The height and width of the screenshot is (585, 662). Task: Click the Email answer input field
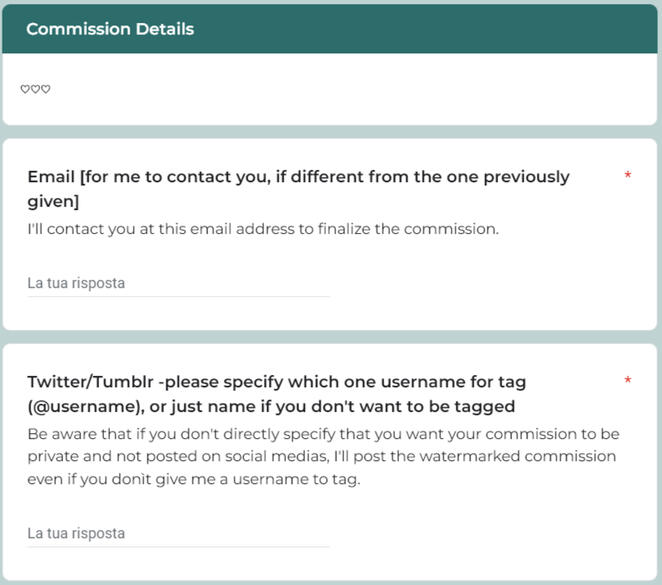(x=178, y=283)
